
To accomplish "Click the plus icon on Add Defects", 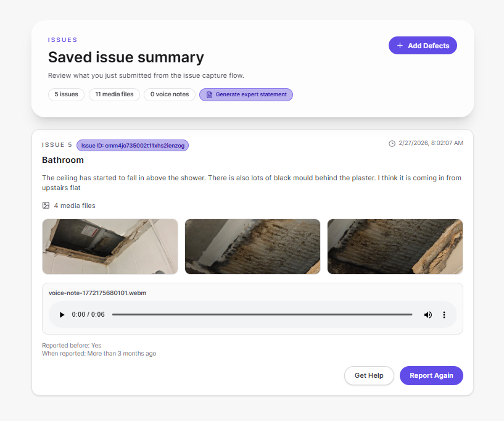I will coord(399,45).
